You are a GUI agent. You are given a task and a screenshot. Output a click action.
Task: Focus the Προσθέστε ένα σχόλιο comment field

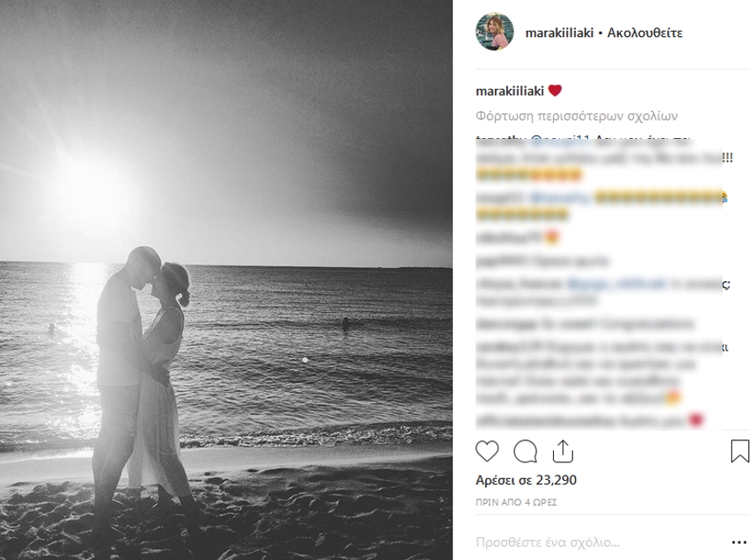(598, 542)
